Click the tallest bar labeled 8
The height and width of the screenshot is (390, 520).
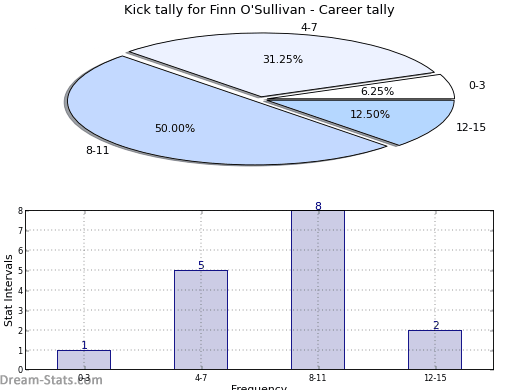(x=318, y=290)
